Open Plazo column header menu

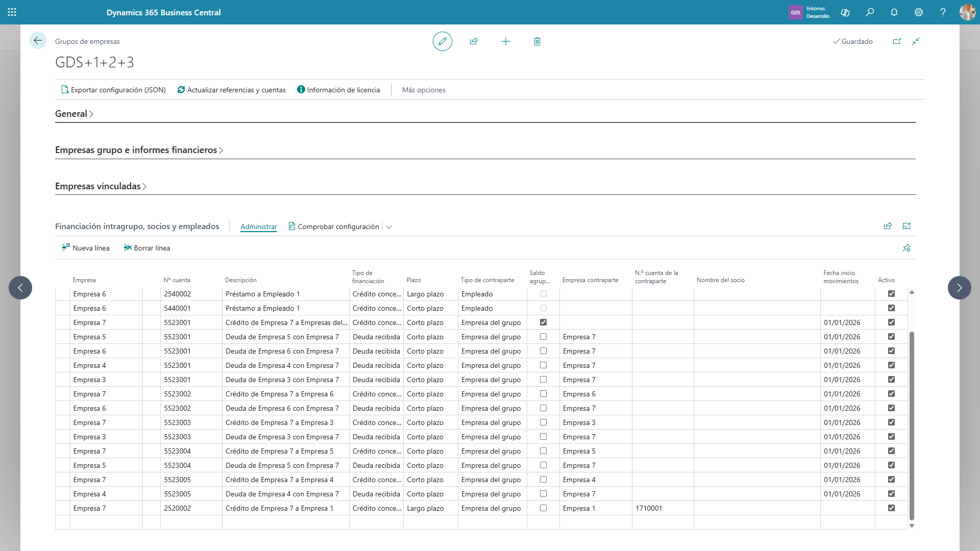pos(413,280)
